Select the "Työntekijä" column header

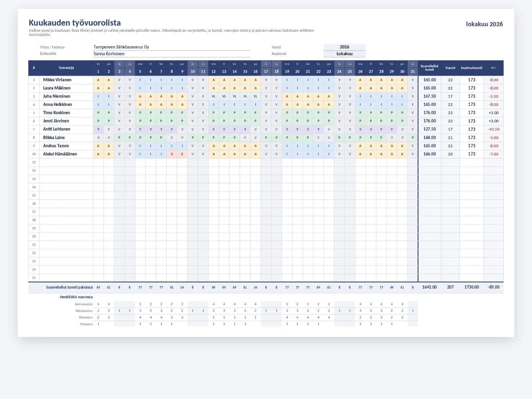66,68
